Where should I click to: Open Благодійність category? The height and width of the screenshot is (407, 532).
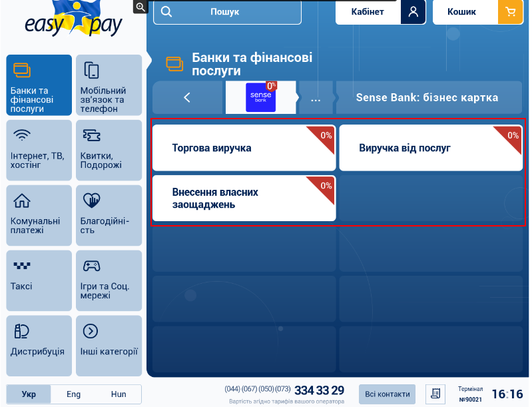pyautogui.click(x=109, y=215)
